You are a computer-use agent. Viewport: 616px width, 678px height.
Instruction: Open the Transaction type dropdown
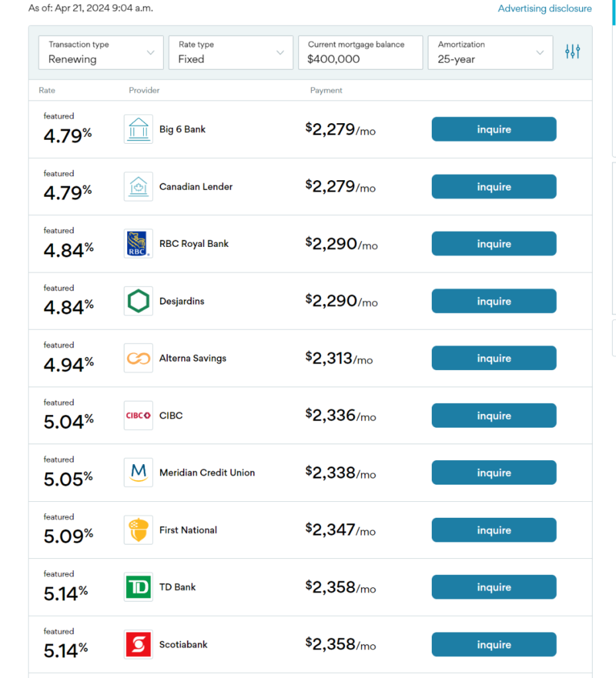tap(101, 52)
